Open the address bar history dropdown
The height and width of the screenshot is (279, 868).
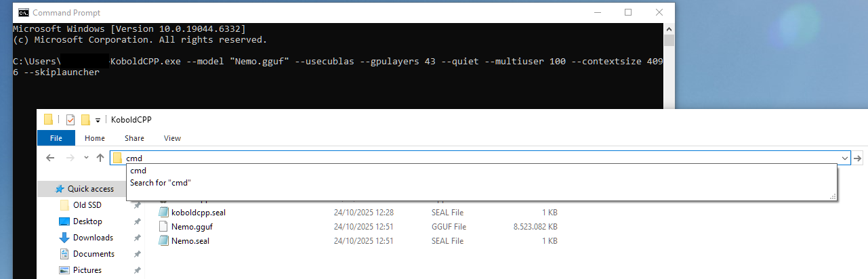click(844, 158)
